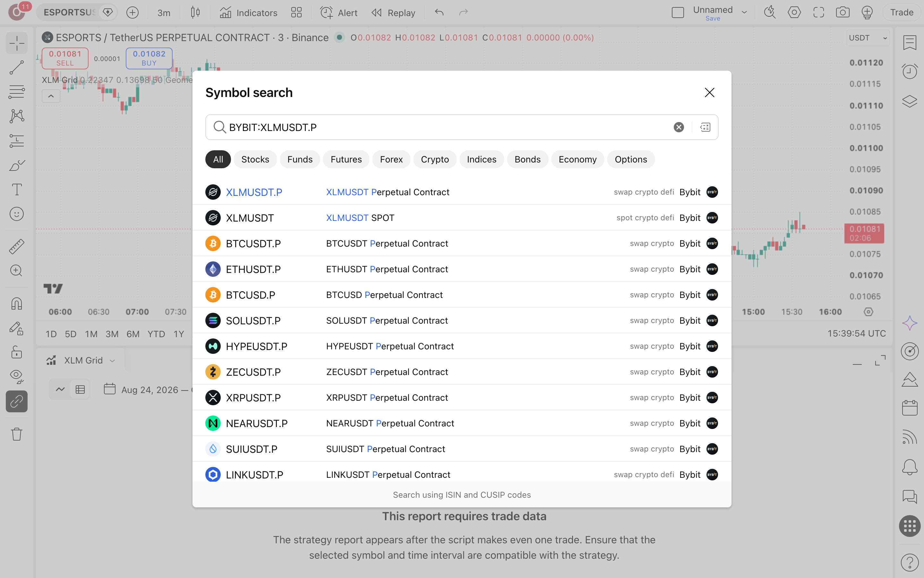
Task: Activate the zoom-in tool
Action: (x=16, y=271)
